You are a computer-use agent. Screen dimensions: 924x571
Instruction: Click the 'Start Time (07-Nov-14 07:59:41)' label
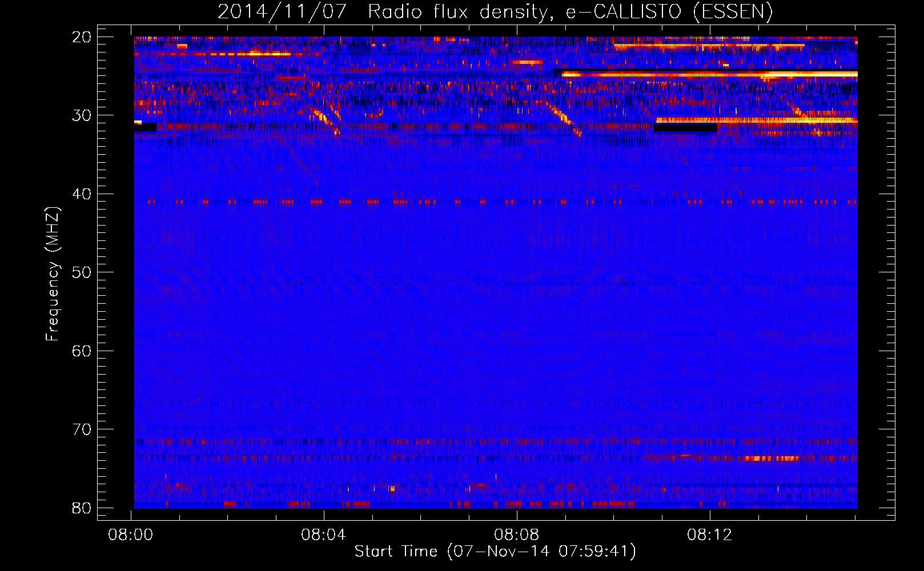[495, 552]
